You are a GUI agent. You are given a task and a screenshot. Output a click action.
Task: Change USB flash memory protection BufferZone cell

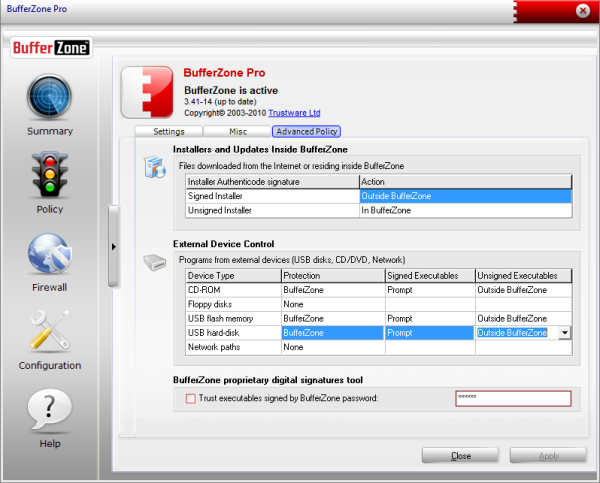coord(333,318)
